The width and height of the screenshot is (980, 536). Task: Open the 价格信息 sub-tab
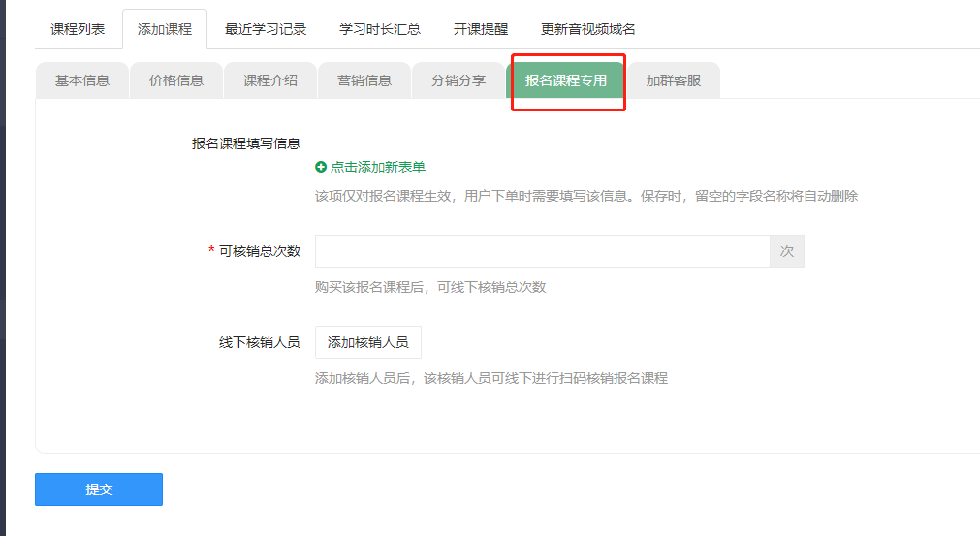tap(176, 80)
